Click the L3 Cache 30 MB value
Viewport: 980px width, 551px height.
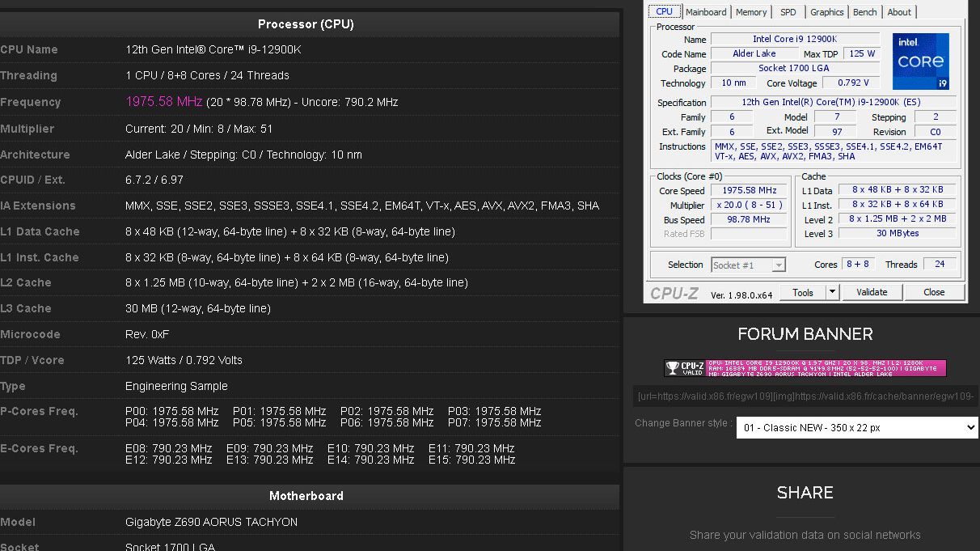pyautogui.click(x=198, y=308)
